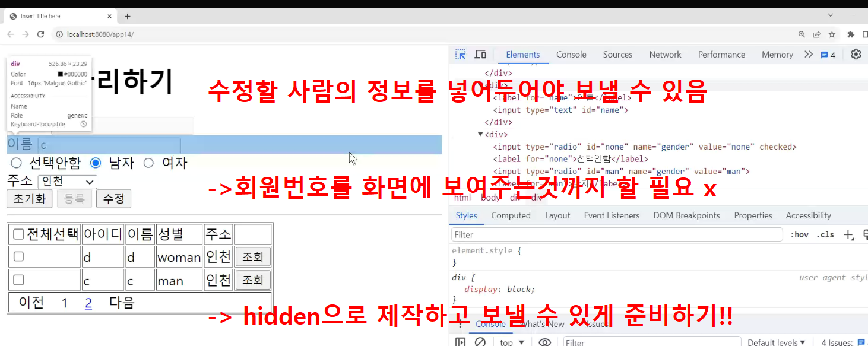
Task: Open the Default levels dropdown
Action: (x=777, y=342)
